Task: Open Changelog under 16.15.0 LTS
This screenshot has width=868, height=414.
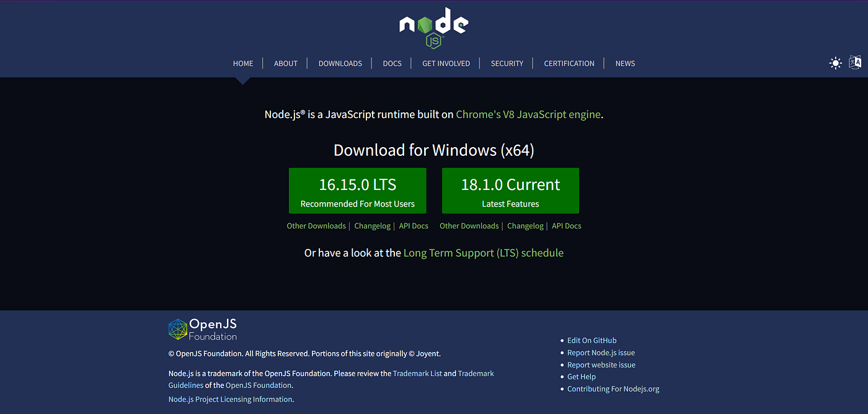Action: [x=373, y=226]
